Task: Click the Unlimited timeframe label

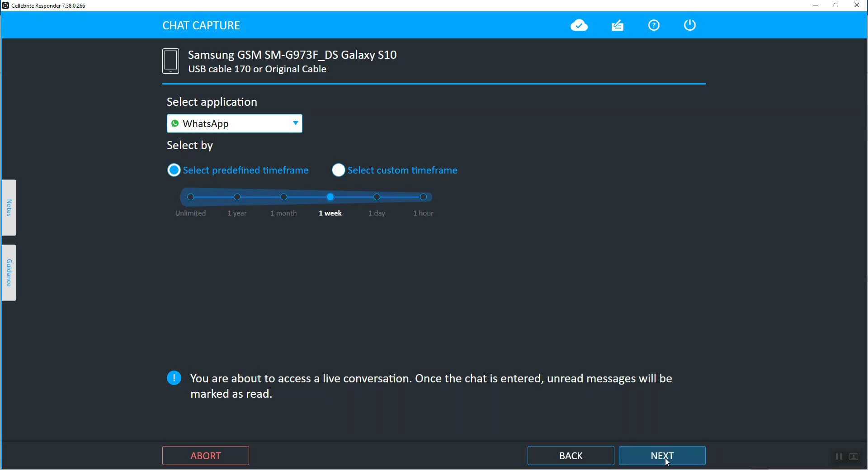Action: point(190,213)
